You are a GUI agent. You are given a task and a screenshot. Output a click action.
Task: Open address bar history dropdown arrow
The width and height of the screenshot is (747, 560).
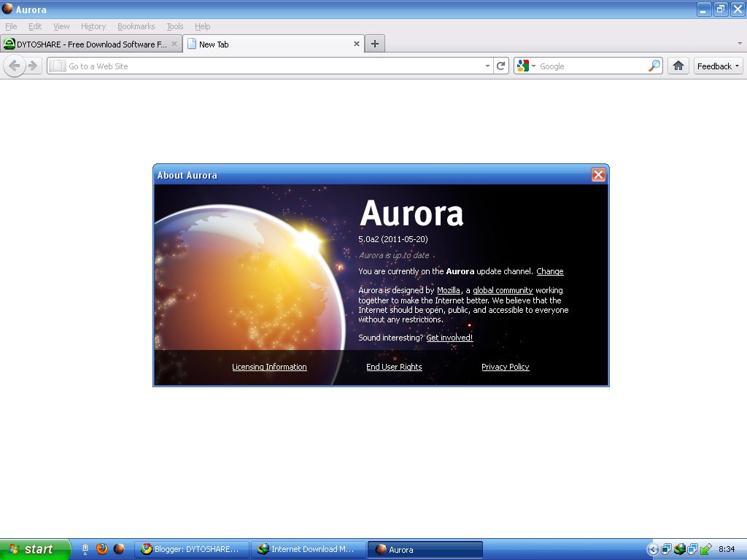pyautogui.click(x=487, y=66)
